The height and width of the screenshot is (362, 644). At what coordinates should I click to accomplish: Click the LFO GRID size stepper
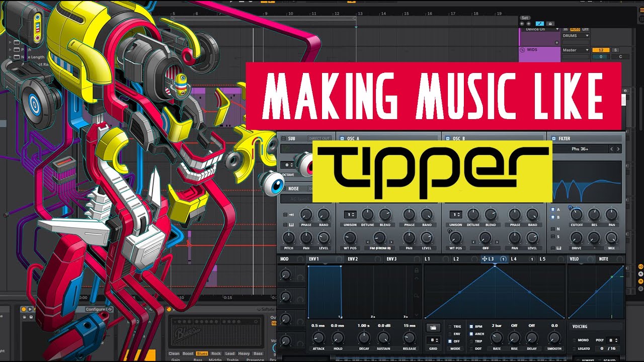coord(433,340)
